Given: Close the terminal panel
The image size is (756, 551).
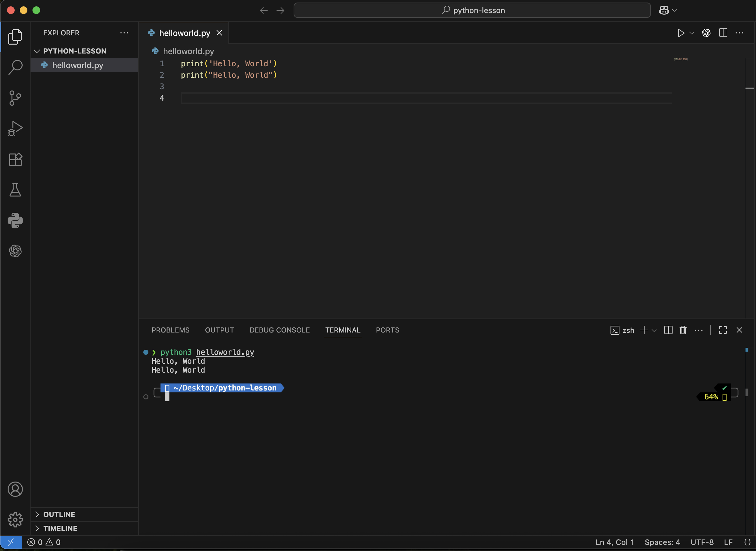Looking at the screenshot, I should [739, 330].
